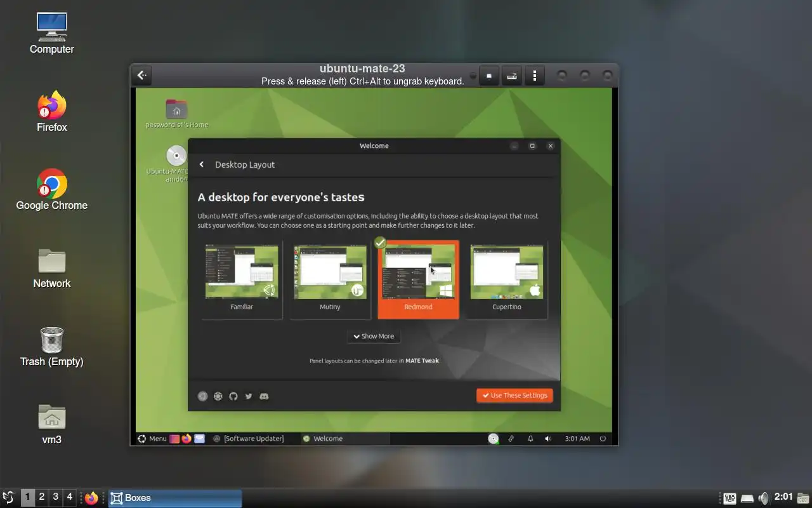This screenshot has height=508, width=812.
Task: Switch to workspace 4
Action: coord(70,497)
